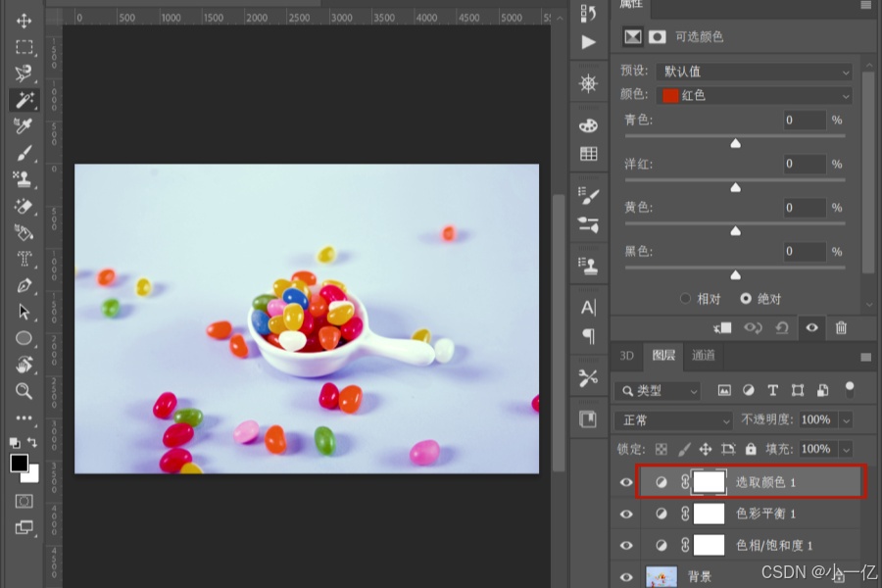Screen dimensions: 882x588
Task: Reset default foreground and background colors
Action: [15, 443]
